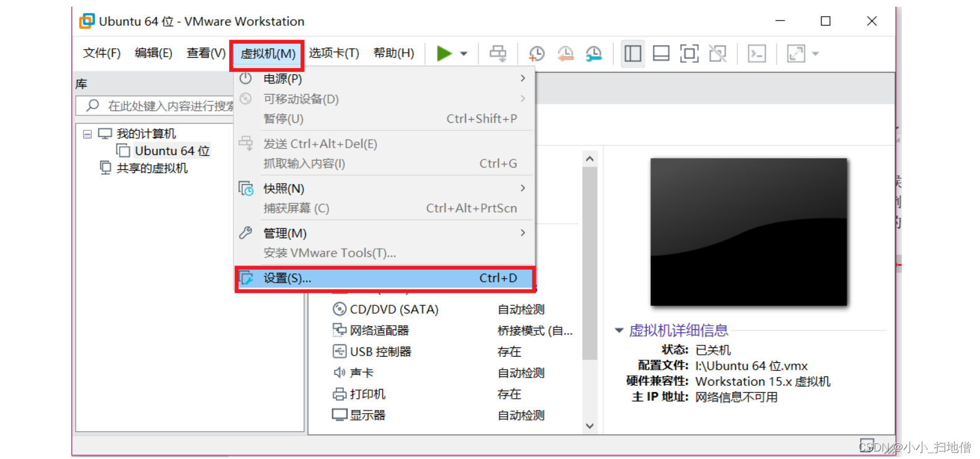Click the sound card speaker icon
This screenshot has width=980, height=459.
click(x=339, y=372)
